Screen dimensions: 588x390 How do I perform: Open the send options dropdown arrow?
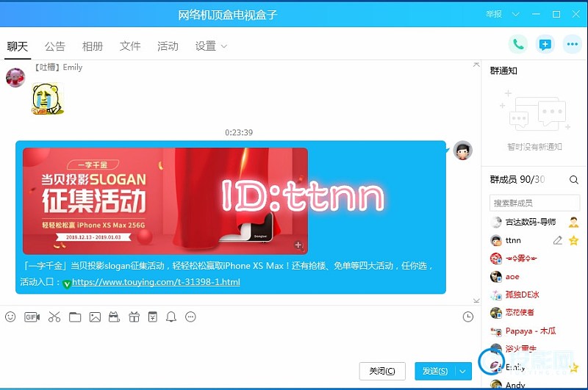coord(463,371)
